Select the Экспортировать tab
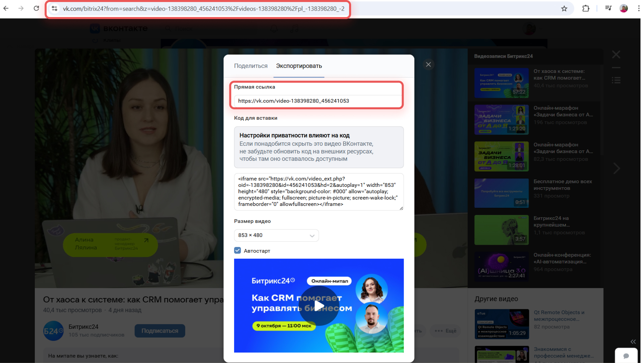Image resolution: width=644 pixels, height=363 pixels. pos(299,66)
